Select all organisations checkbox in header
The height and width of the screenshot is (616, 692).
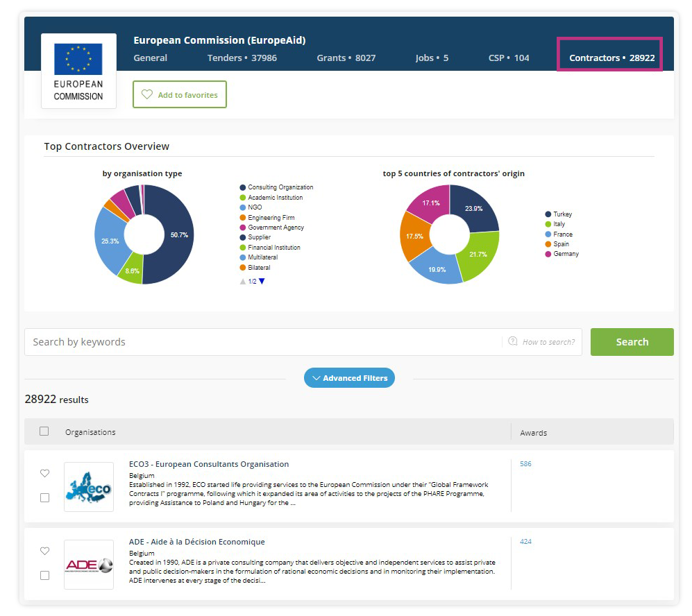click(44, 431)
